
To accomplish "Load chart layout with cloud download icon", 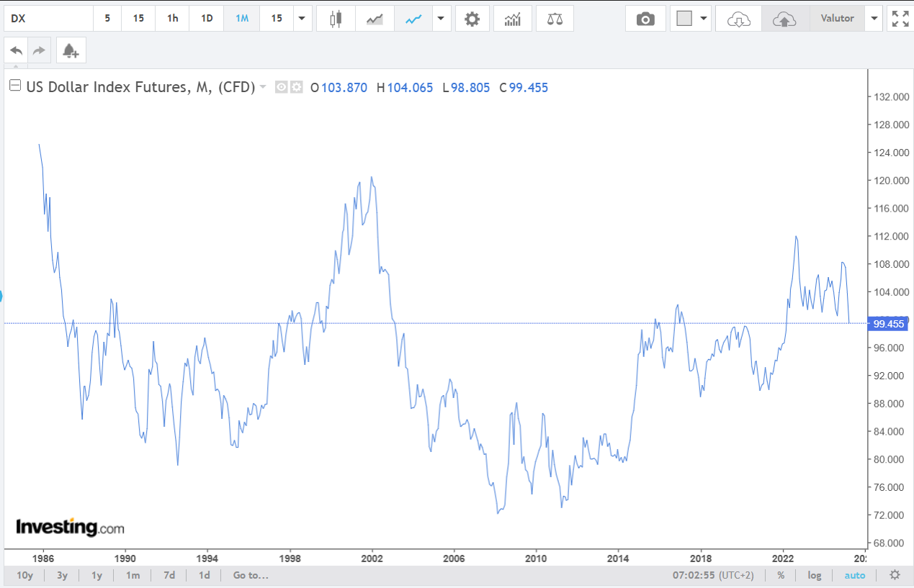I will click(x=738, y=19).
